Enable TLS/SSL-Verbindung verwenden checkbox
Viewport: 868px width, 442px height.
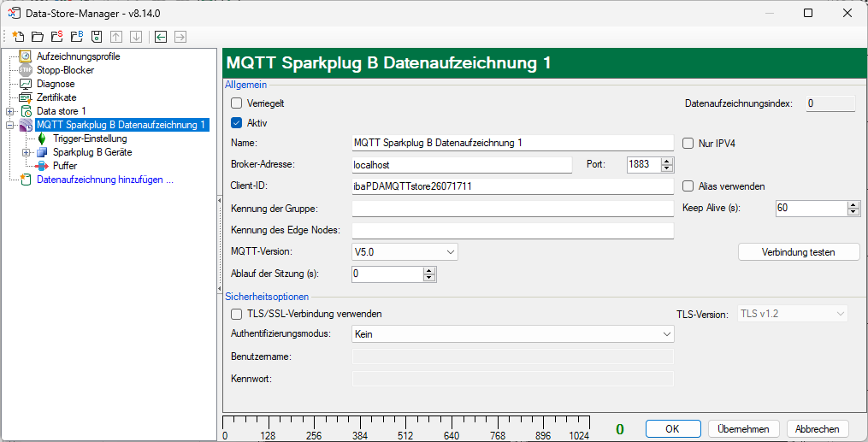point(236,315)
